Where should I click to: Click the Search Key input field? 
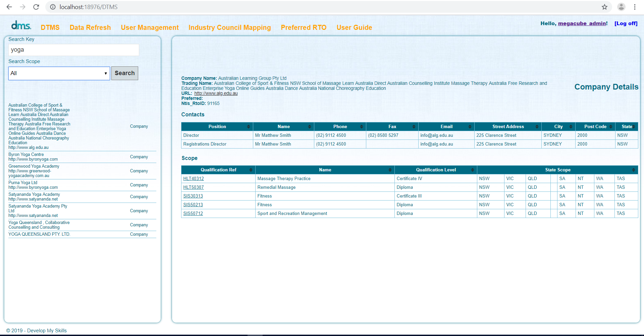pyautogui.click(x=73, y=50)
